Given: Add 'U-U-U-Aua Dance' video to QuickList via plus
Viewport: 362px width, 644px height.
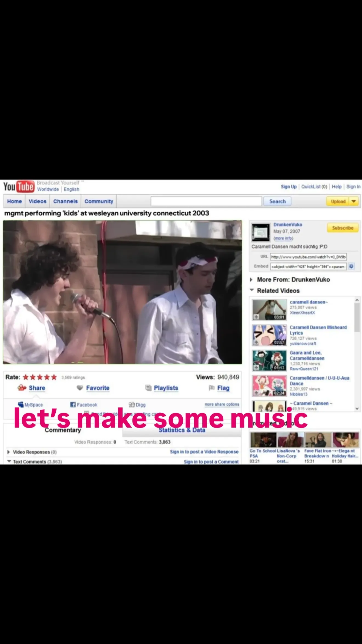Looking at the screenshot, I should click(256, 393).
